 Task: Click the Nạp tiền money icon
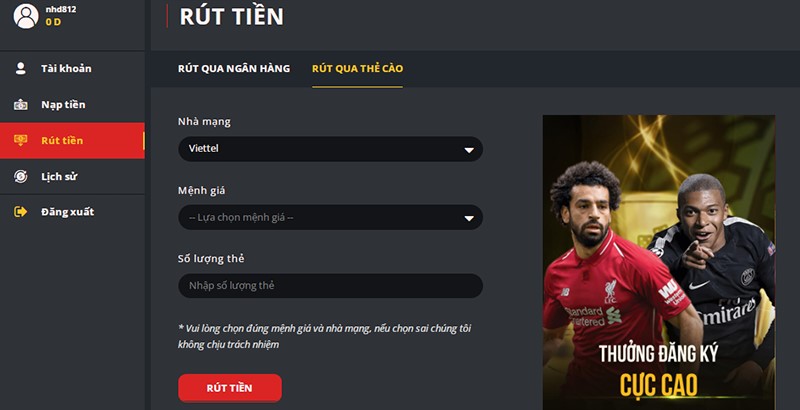[20, 105]
